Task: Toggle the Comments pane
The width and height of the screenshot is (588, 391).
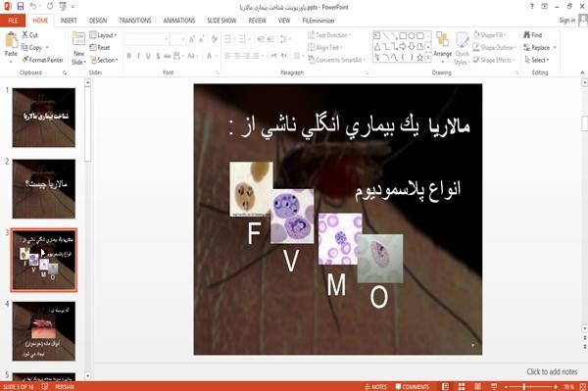Action: tap(413, 386)
